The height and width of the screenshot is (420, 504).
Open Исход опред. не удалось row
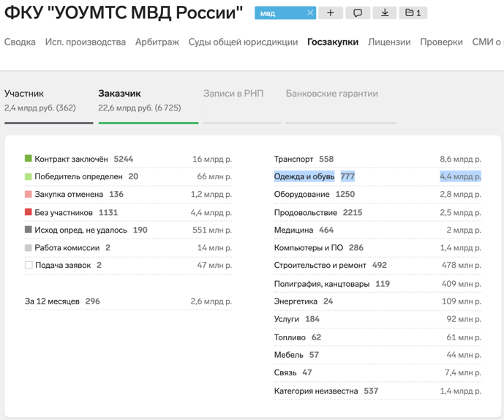point(128,230)
